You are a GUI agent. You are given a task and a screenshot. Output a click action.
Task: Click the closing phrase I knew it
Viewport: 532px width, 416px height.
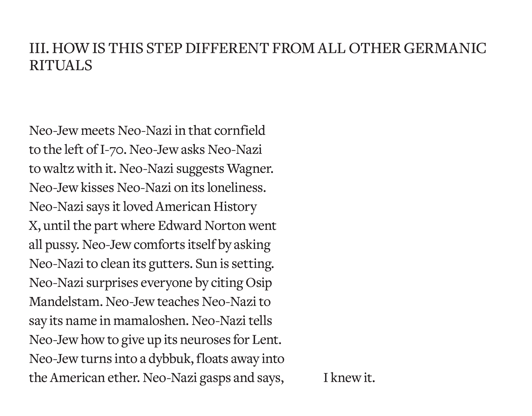click(349, 378)
